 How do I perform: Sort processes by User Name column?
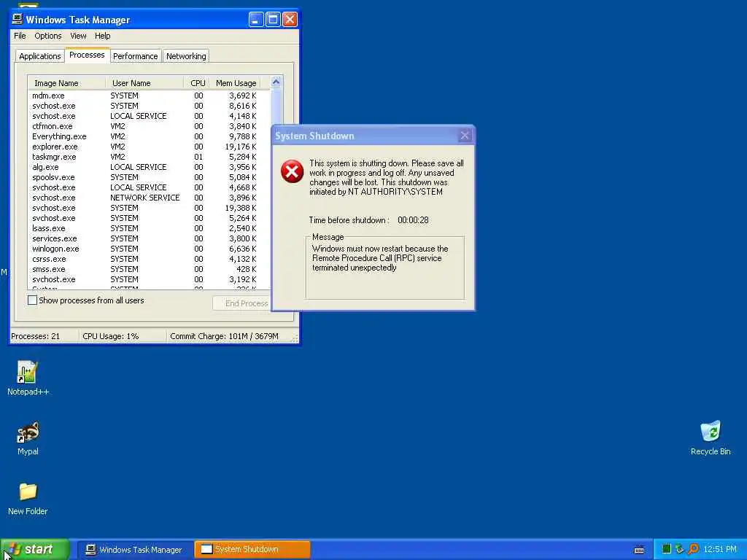pyautogui.click(x=144, y=83)
